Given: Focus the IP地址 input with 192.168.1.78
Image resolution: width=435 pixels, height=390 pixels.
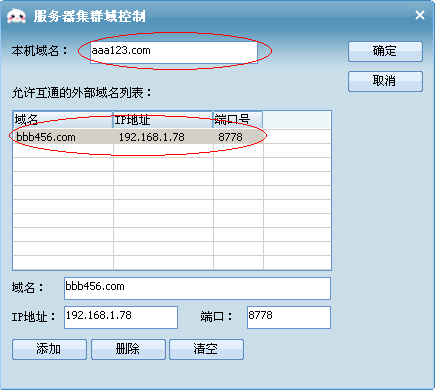Looking at the screenshot, I should pyautogui.click(x=121, y=317).
